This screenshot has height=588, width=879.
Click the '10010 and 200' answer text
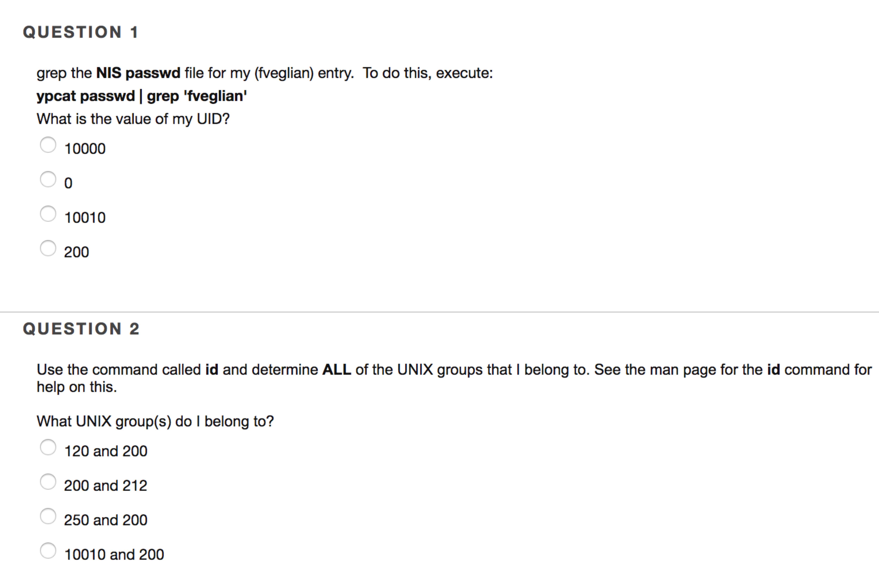[x=114, y=555]
